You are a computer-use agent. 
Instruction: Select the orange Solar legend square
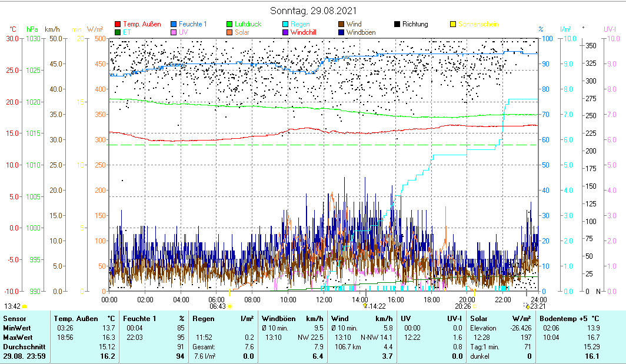point(229,32)
